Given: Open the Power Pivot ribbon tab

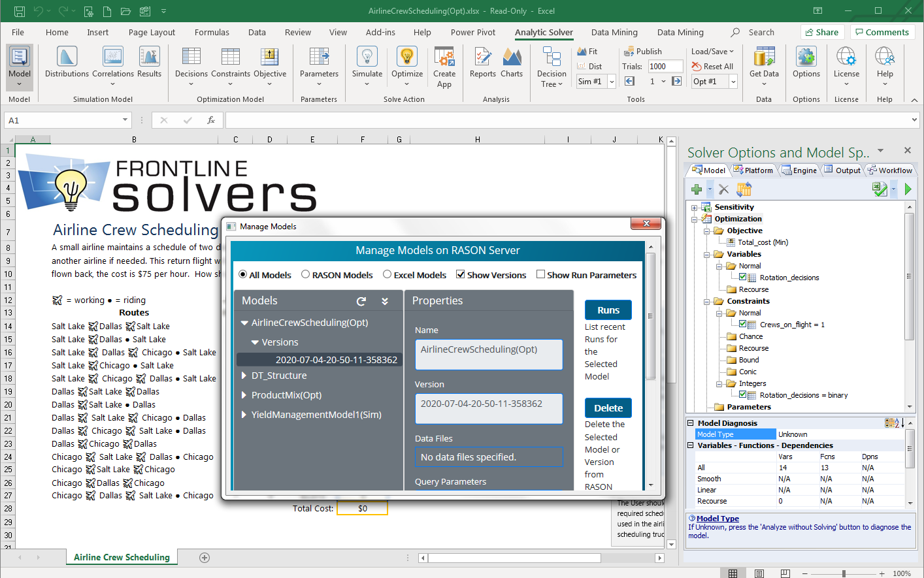Looking at the screenshot, I should click(x=472, y=31).
